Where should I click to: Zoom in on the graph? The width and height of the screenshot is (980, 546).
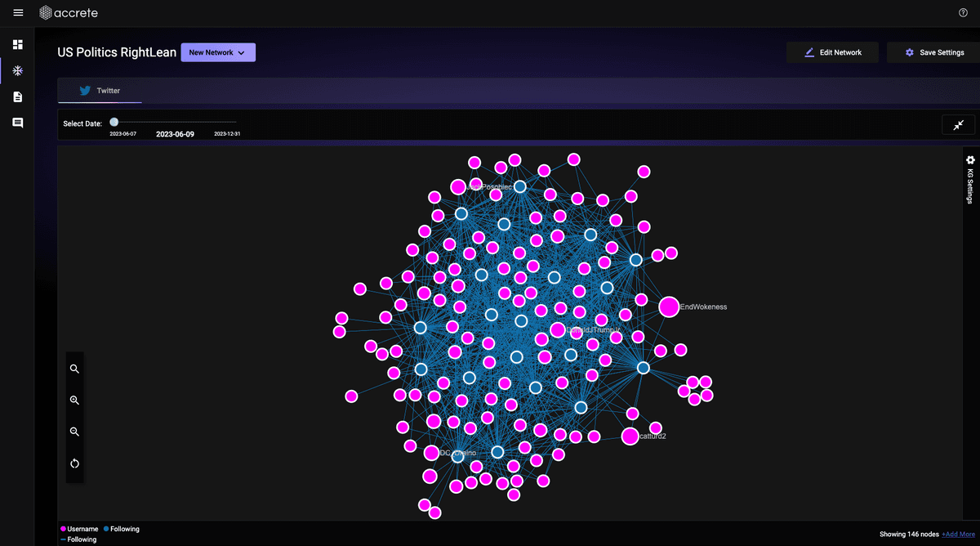(x=74, y=400)
